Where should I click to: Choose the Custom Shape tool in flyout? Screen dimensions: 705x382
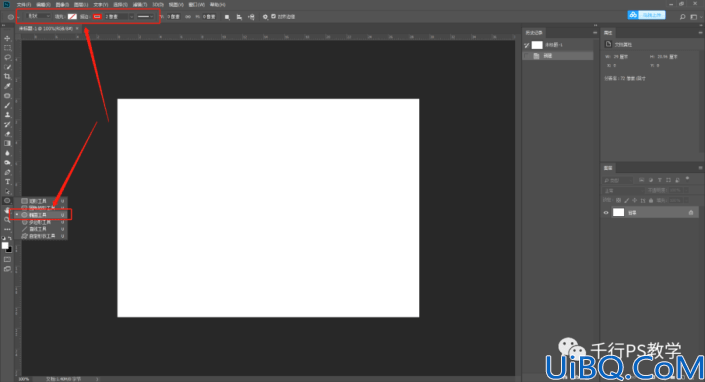pyautogui.click(x=41, y=236)
